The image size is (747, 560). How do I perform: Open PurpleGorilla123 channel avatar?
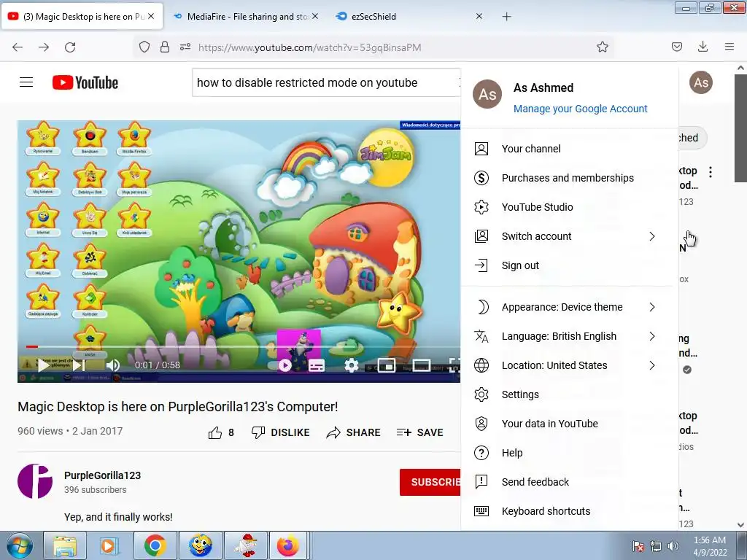click(x=35, y=481)
